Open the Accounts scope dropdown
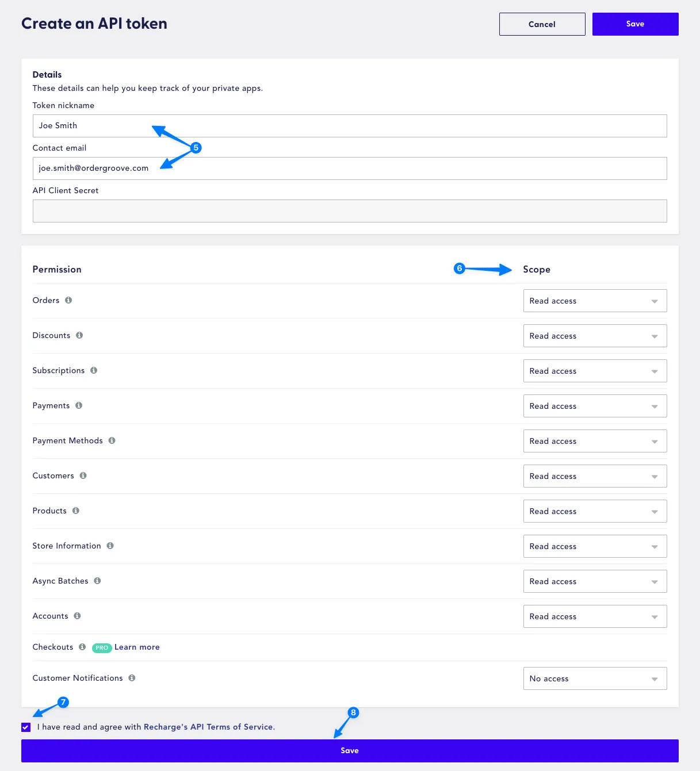Viewport: 700px width, 771px height. tap(595, 616)
